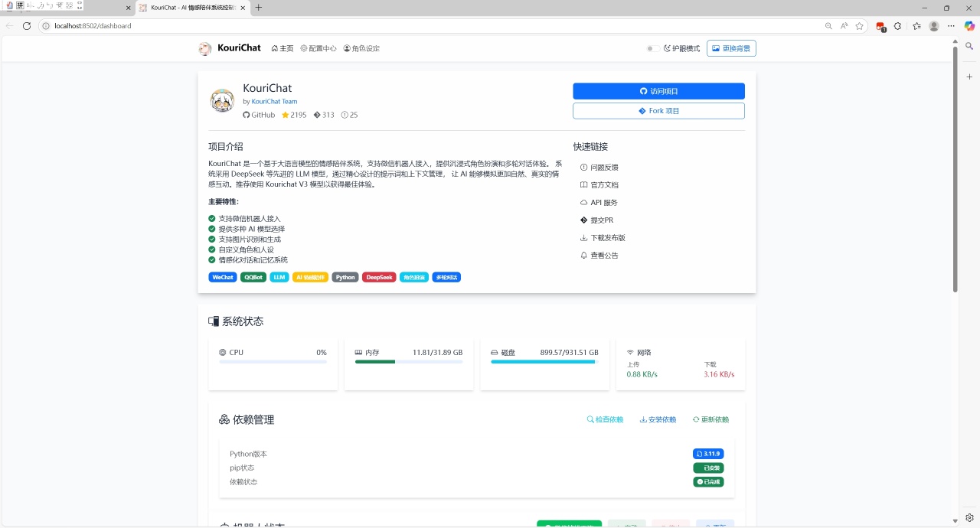Open the 下载发布版 quick link
Image resolution: width=980 pixels, height=528 pixels.
point(603,238)
